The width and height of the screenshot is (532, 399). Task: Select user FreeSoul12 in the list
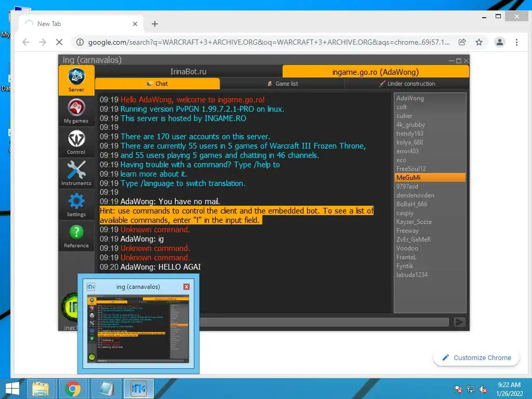[430, 169]
